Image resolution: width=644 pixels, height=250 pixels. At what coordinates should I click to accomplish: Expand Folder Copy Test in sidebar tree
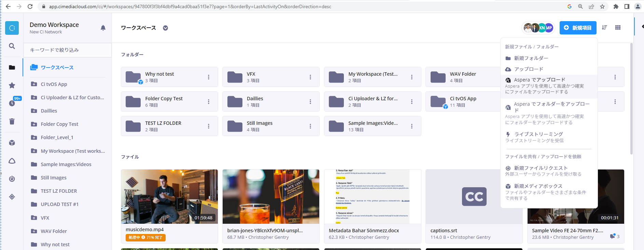point(34,124)
